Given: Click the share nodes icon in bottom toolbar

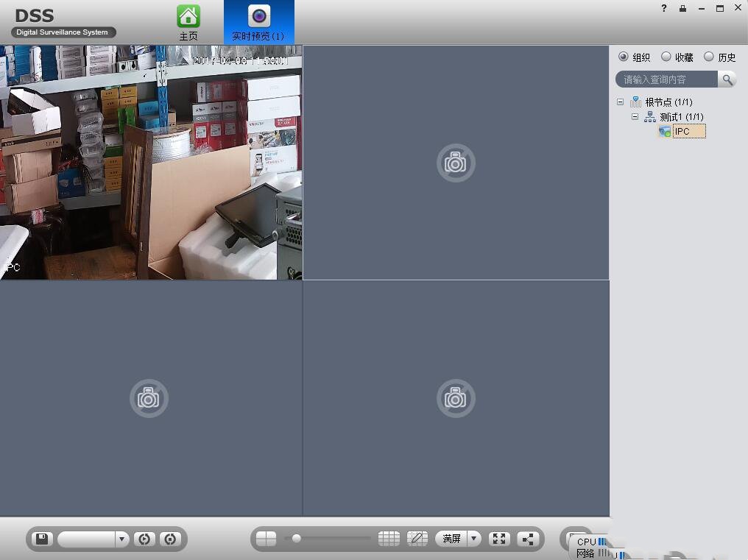Looking at the screenshot, I should [528, 539].
